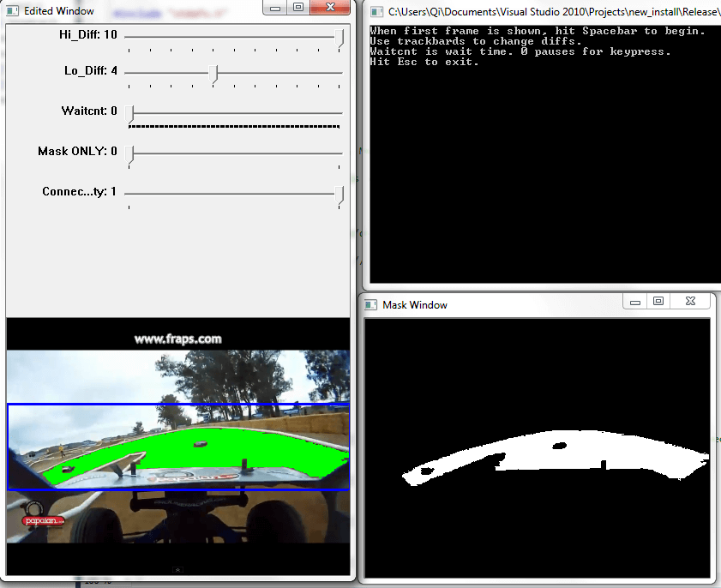Click the Waitcnt trackbar handle
This screenshot has height=588, width=721.
tap(129, 113)
